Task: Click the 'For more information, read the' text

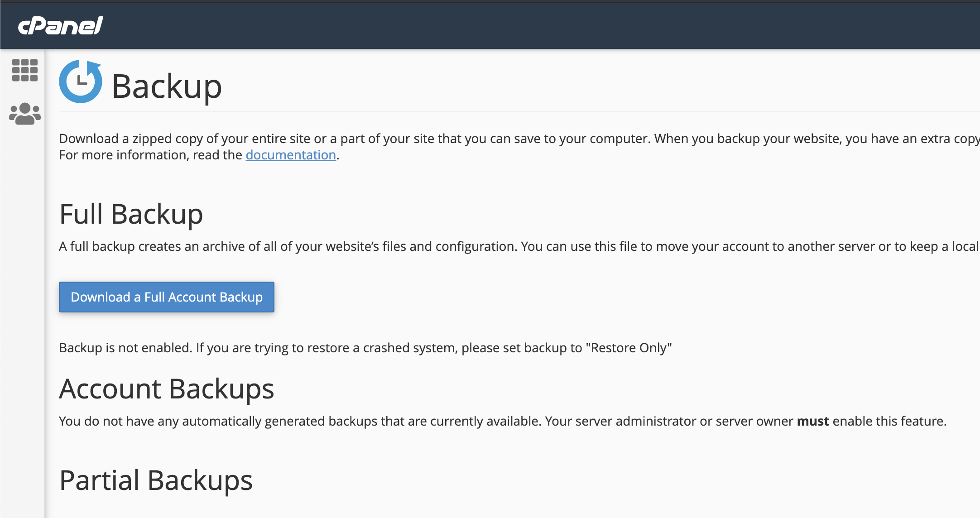Action: 150,155
